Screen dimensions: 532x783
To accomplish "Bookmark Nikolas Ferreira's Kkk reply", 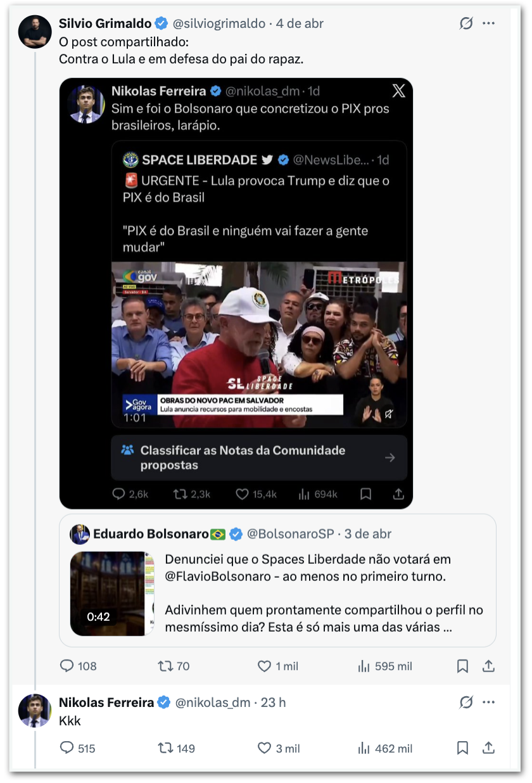I will tap(463, 748).
